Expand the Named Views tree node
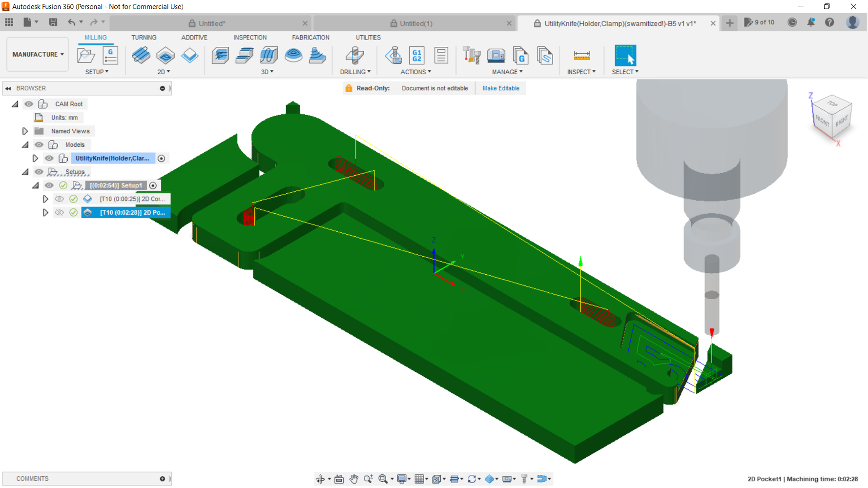 click(25, 131)
